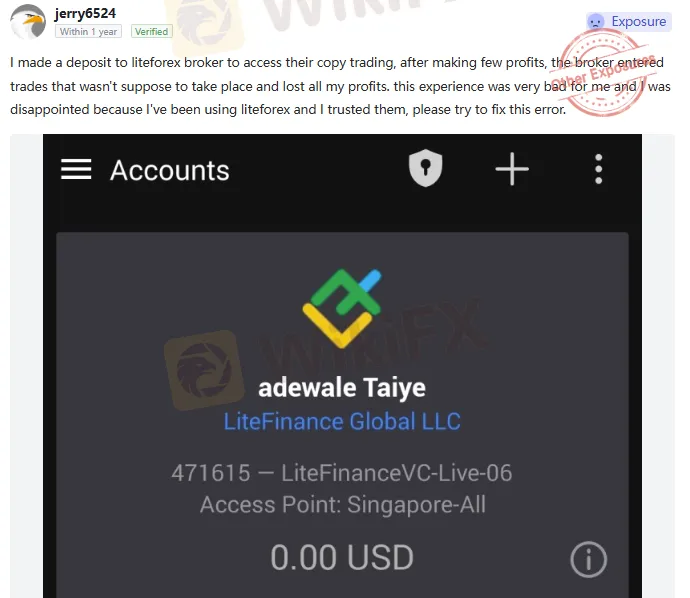Click Access Point: Singapore-All text

pos(343,504)
